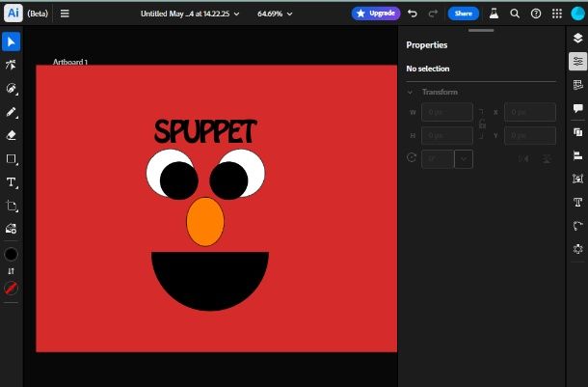Open the document name dropdown

pos(190,14)
